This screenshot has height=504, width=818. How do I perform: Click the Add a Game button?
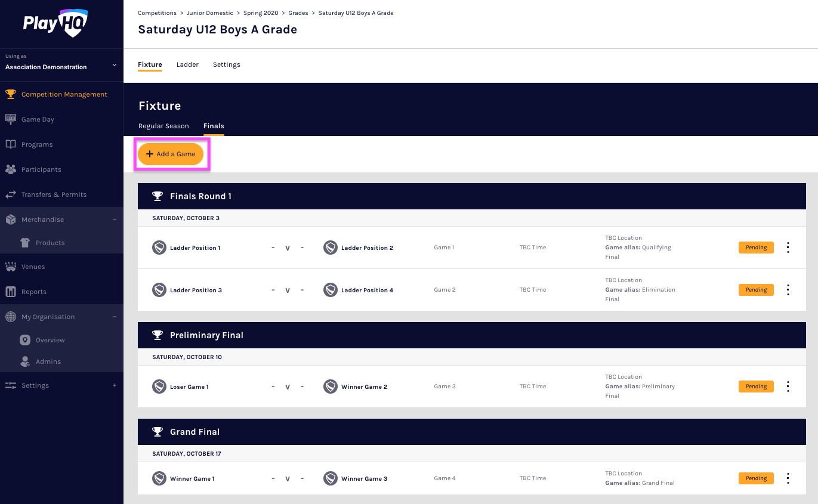171,154
